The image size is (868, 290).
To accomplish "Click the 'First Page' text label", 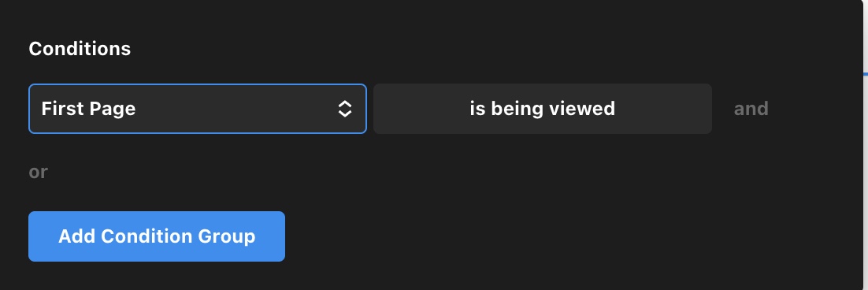I will [88, 109].
